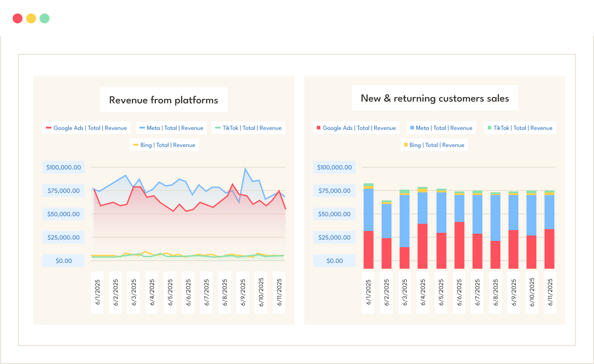Toggle TikTok series in bar chart legend

click(x=519, y=128)
